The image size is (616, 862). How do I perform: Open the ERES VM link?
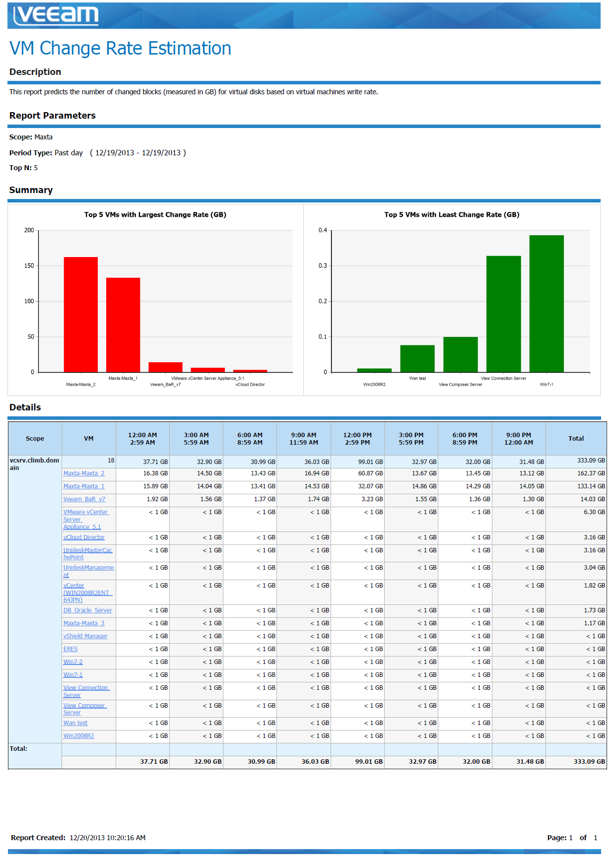pos(70,649)
